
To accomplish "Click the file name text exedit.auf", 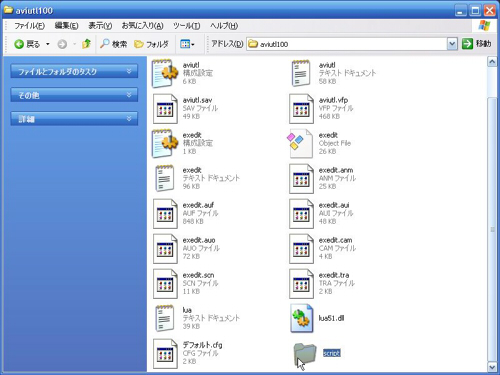I will tap(198, 205).
